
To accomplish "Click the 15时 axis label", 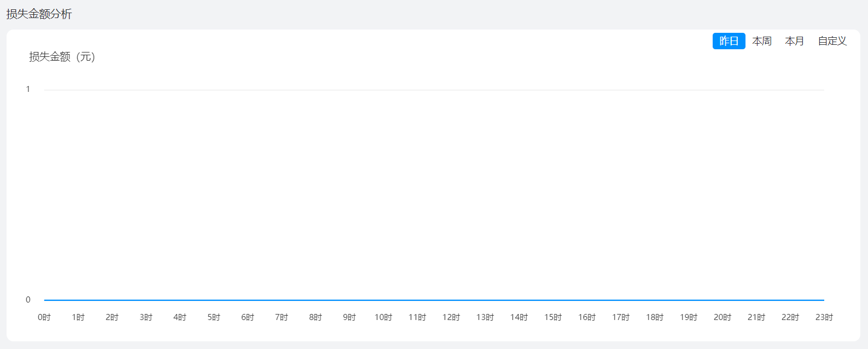I will (553, 317).
